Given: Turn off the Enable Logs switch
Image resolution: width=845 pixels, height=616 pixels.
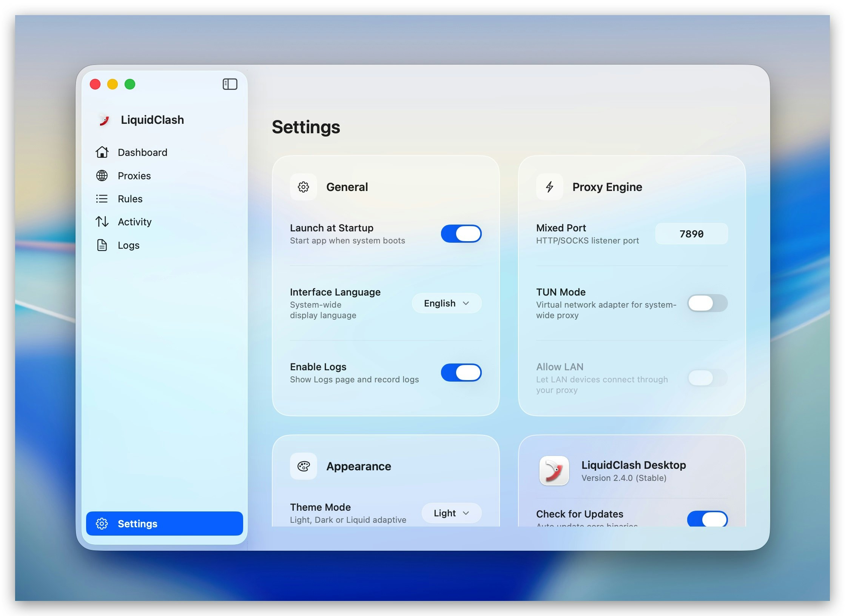Looking at the screenshot, I should click(461, 373).
